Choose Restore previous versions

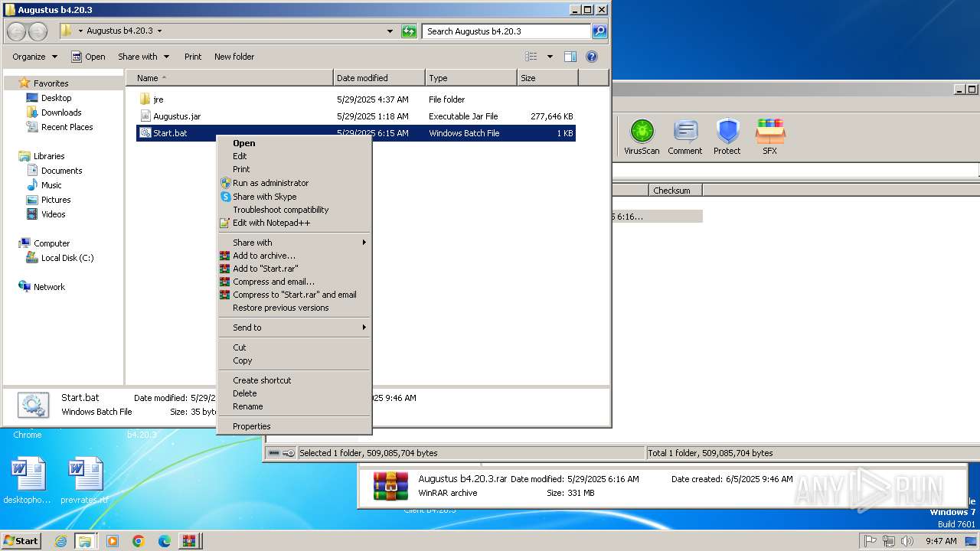coord(294,308)
